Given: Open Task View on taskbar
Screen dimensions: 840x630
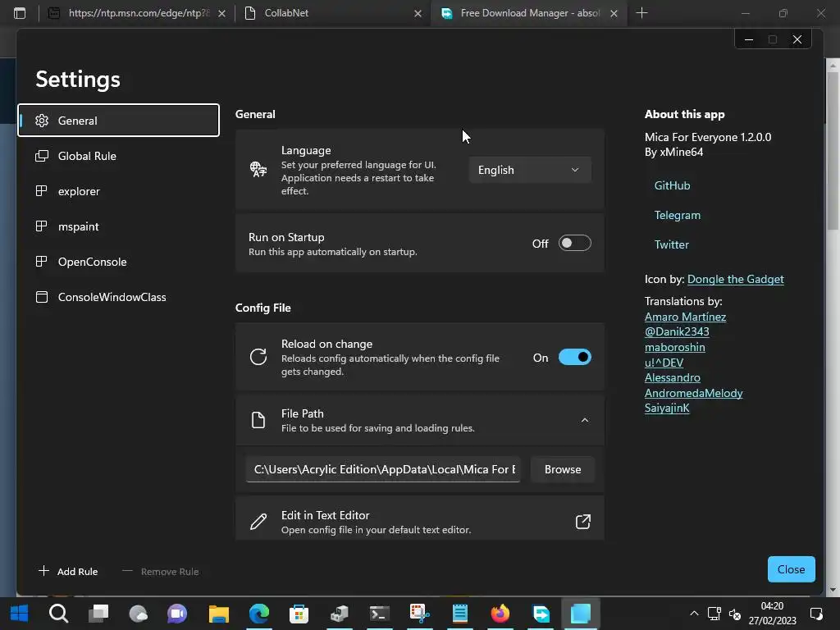Looking at the screenshot, I should coord(98,614).
